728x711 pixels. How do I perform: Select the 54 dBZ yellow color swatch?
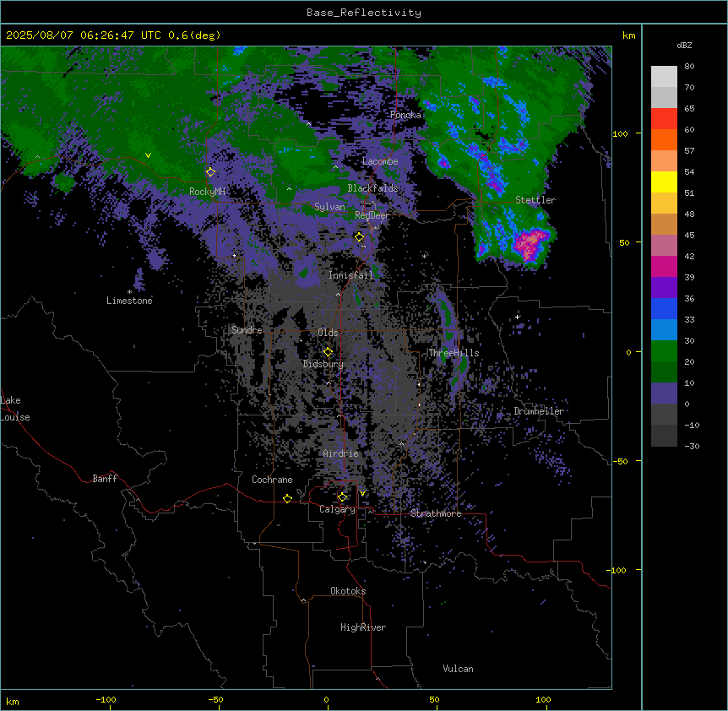click(x=664, y=182)
